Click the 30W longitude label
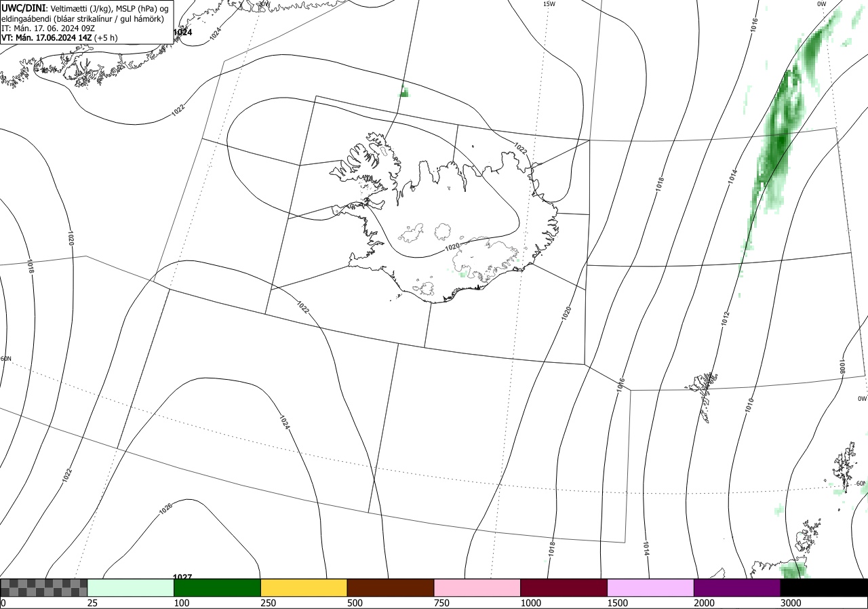The width and height of the screenshot is (868, 609). point(264,4)
